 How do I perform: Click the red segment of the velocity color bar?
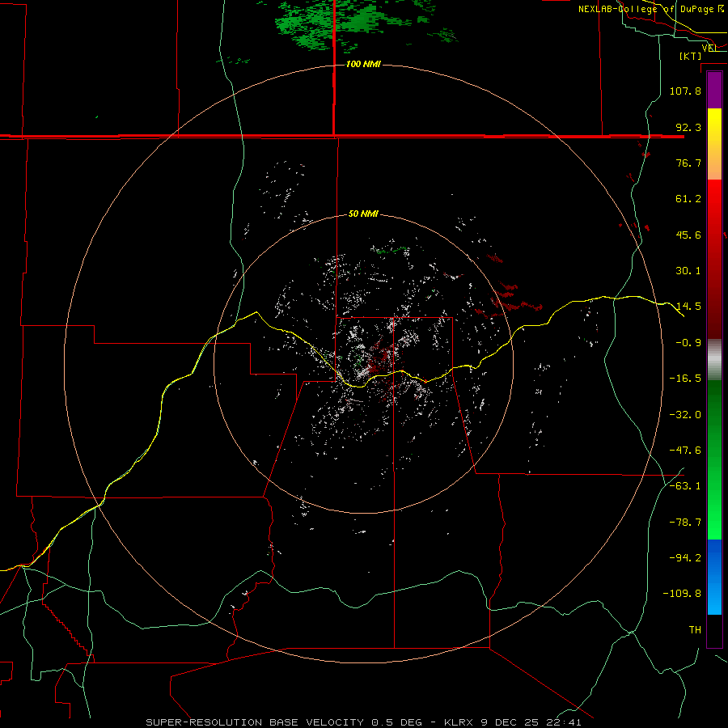[x=714, y=259]
